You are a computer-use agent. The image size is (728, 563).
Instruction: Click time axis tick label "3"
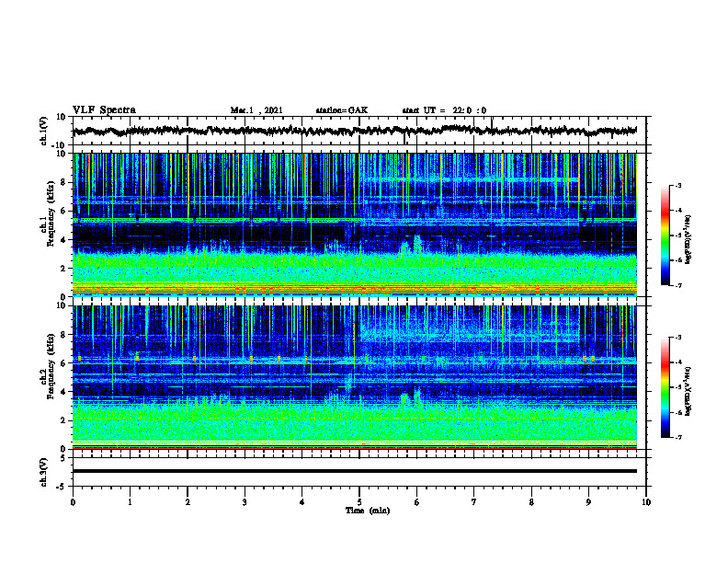245,502
